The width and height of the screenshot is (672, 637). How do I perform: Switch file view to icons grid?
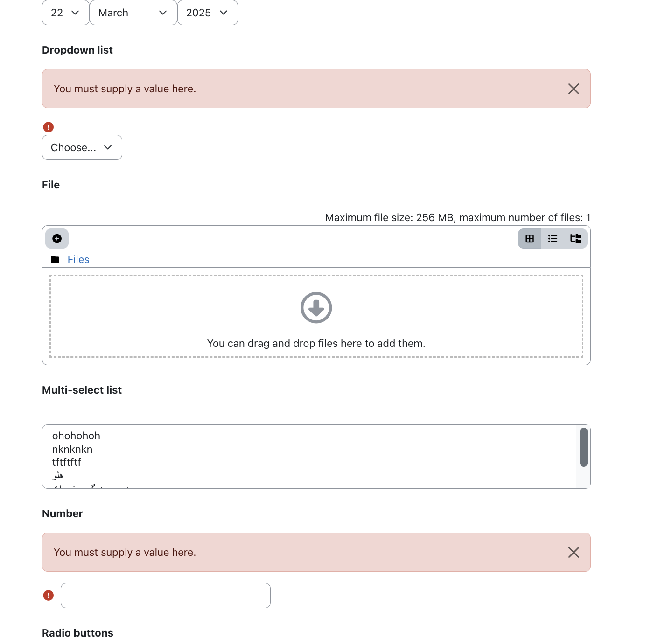(x=529, y=238)
